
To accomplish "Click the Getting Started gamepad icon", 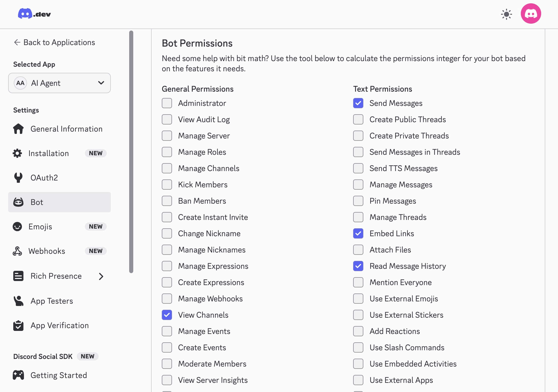I will click(x=18, y=375).
